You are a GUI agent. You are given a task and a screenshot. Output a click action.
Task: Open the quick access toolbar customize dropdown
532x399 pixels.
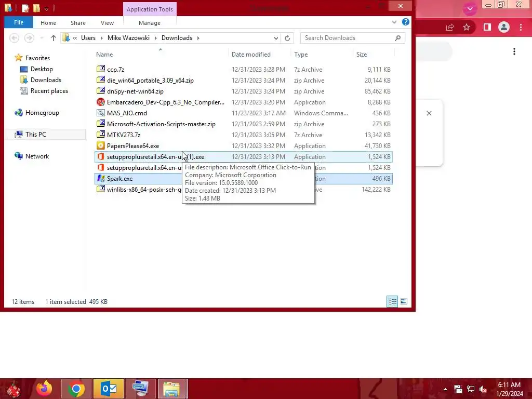click(46, 8)
